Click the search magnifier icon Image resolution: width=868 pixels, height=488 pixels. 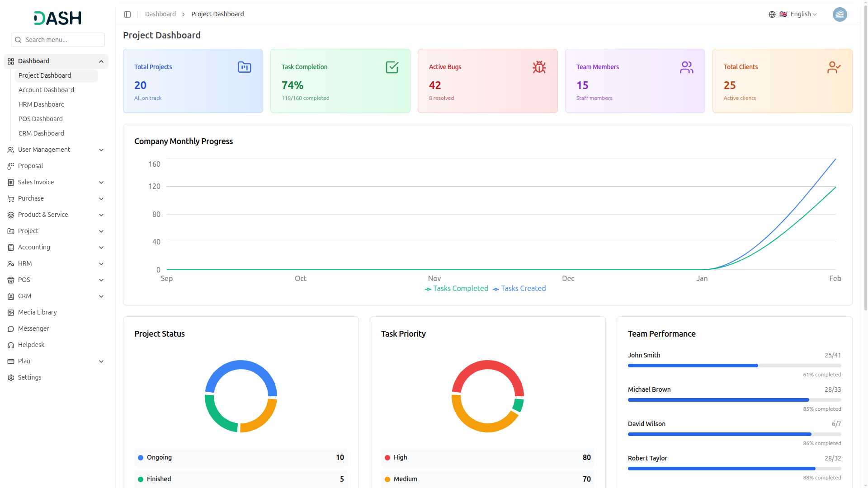(x=18, y=40)
